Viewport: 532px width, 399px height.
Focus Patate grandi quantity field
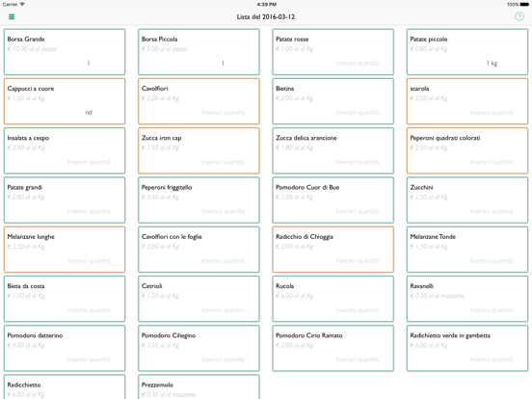tap(89, 211)
